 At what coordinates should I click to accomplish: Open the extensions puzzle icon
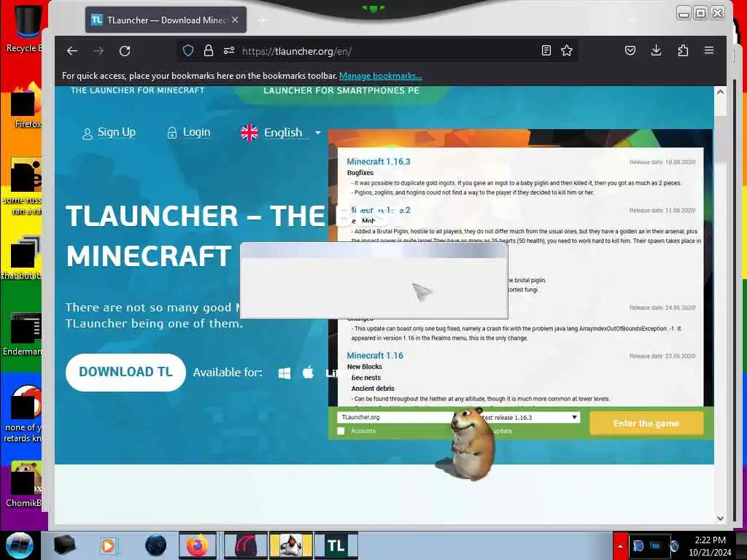point(683,50)
